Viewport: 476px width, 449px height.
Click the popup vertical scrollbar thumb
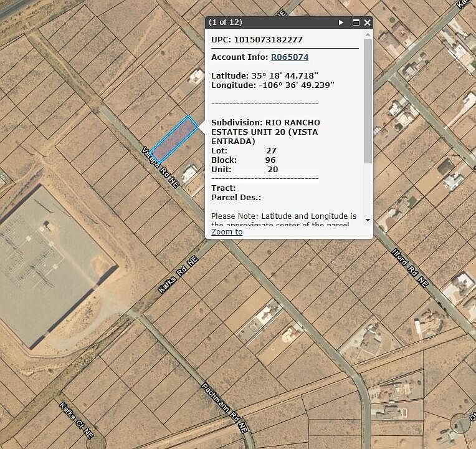point(368,100)
